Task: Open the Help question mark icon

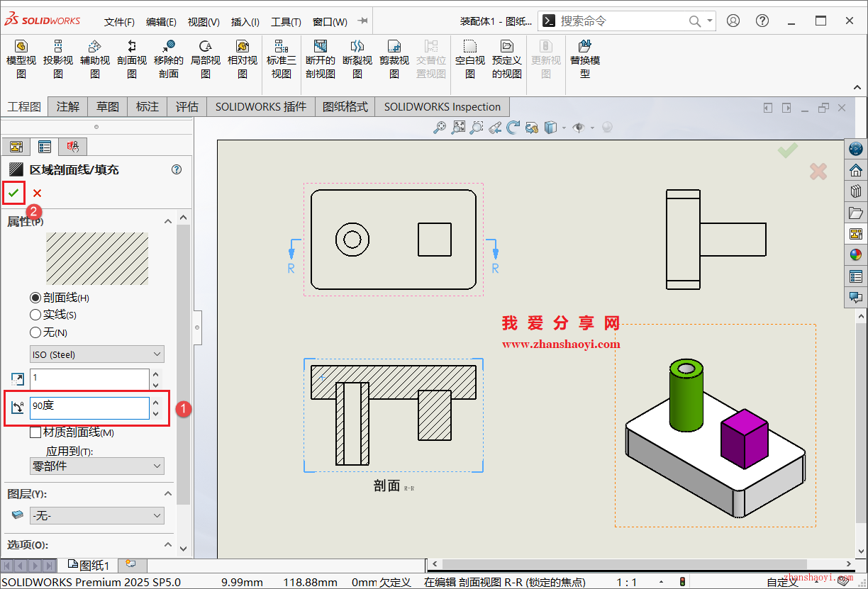Action: [x=762, y=21]
